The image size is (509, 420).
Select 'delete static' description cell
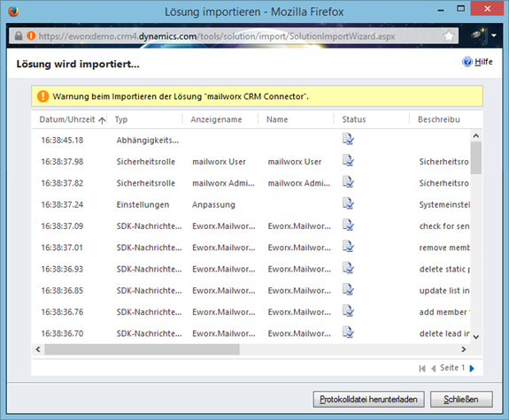click(x=444, y=269)
